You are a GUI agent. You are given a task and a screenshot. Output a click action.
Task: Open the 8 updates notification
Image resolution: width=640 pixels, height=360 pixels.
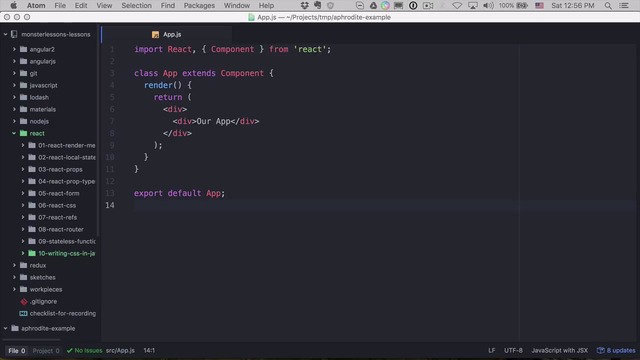pyautogui.click(x=616, y=351)
